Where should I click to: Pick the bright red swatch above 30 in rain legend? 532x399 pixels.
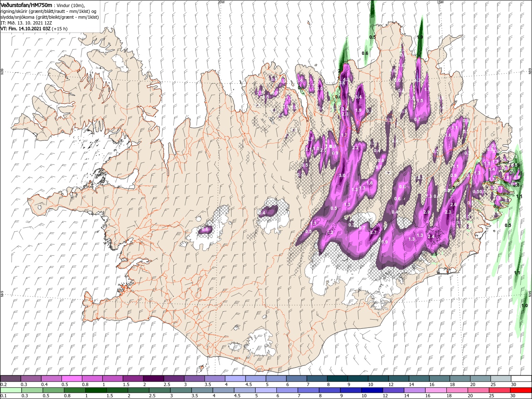[520, 390]
